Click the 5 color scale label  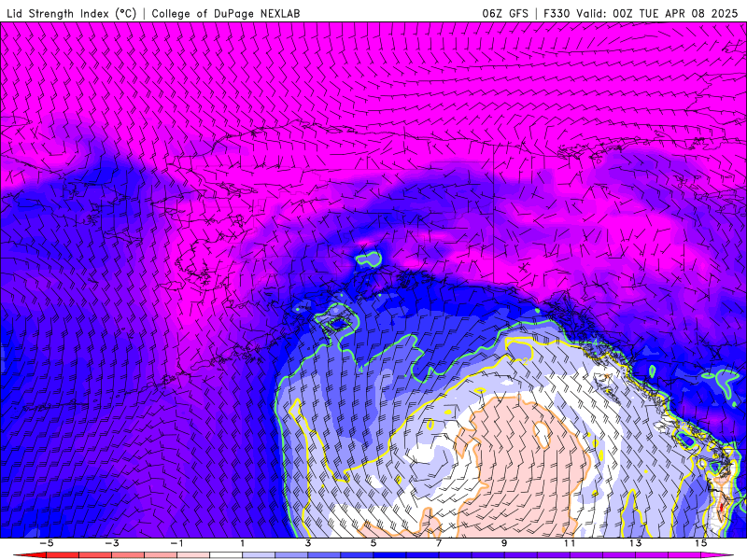373,543
